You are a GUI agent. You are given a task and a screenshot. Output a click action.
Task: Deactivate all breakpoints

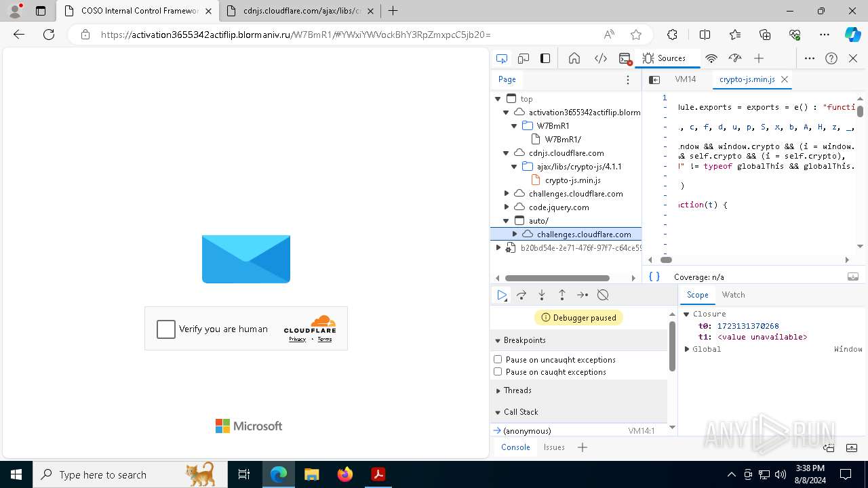click(603, 295)
